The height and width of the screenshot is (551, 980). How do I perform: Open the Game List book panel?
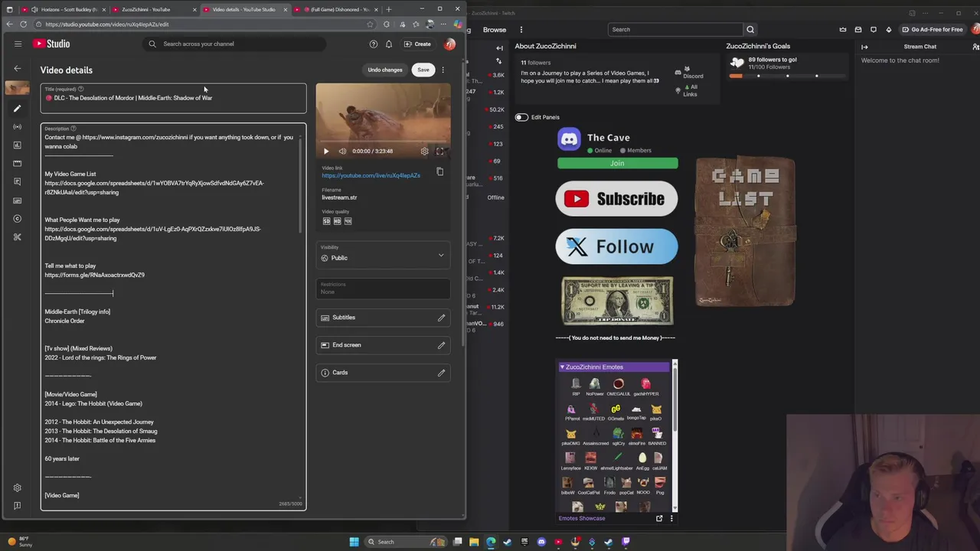[x=745, y=231]
